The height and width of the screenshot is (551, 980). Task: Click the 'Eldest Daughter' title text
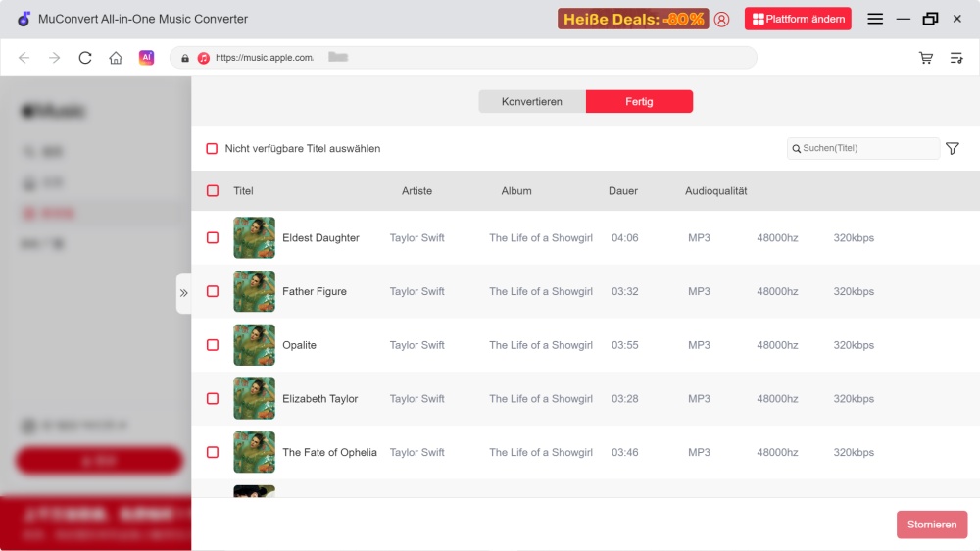320,237
